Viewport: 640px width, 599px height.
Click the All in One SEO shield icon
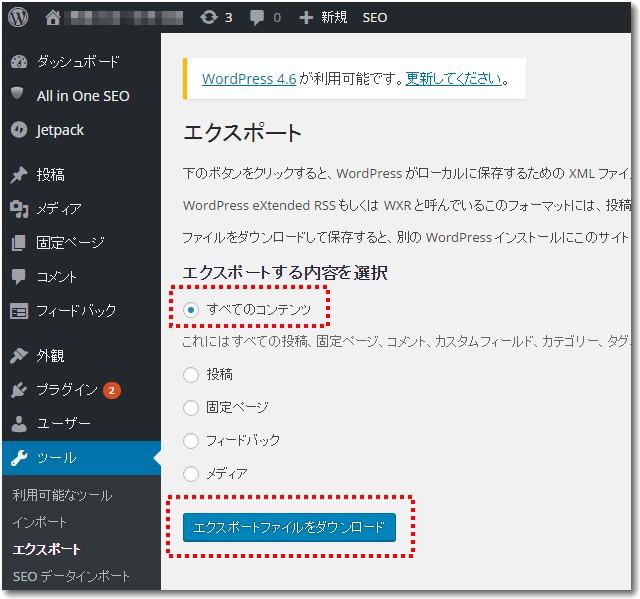point(17,93)
